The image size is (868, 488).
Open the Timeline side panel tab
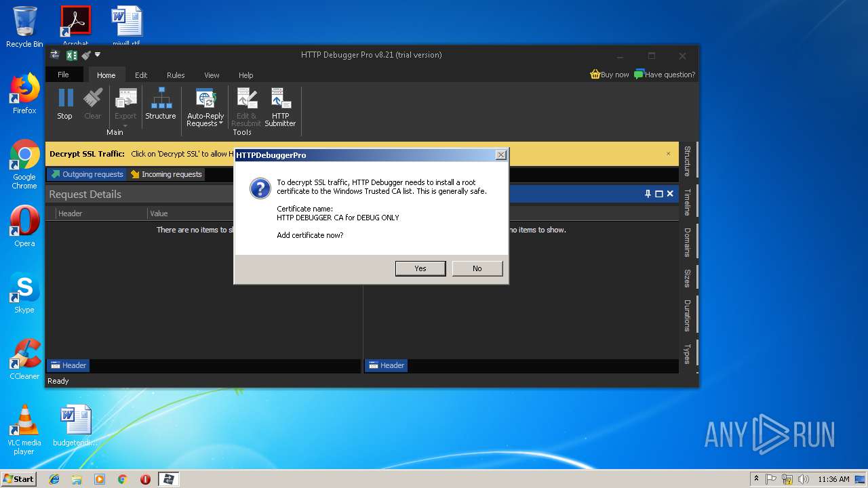click(x=687, y=202)
